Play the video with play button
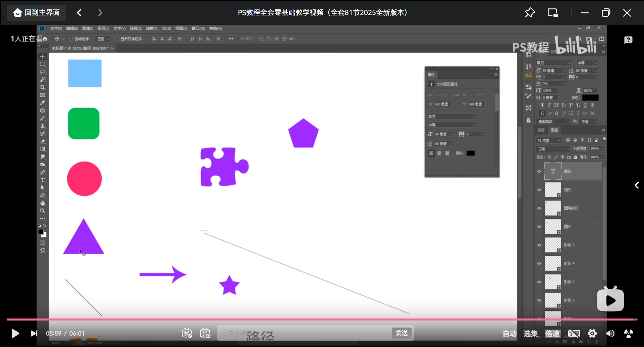644x347 pixels. [x=15, y=333]
